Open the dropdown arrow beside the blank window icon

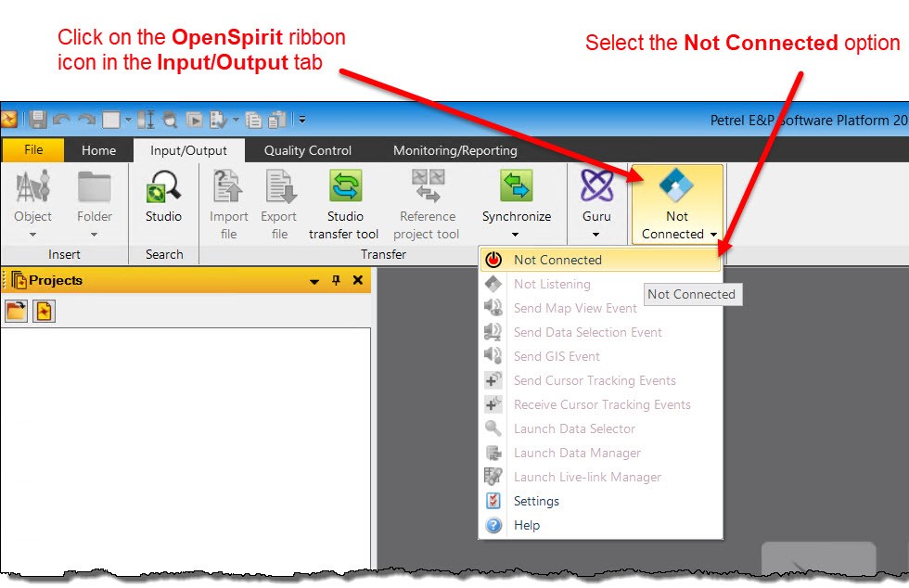[x=128, y=120]
